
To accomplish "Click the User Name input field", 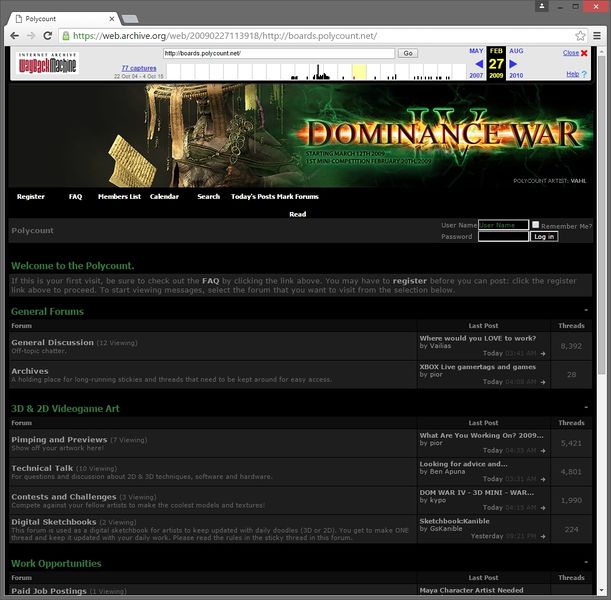I will 503,225.
